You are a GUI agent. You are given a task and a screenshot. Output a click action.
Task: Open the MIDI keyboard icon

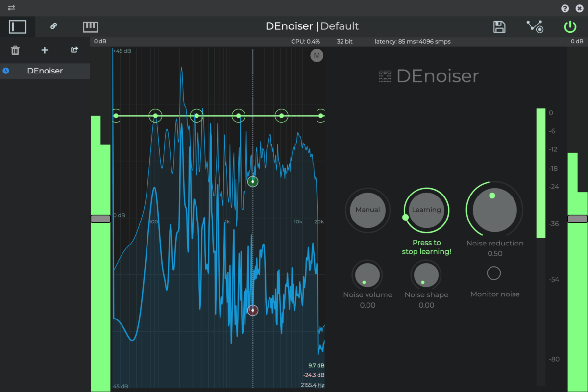90,26
